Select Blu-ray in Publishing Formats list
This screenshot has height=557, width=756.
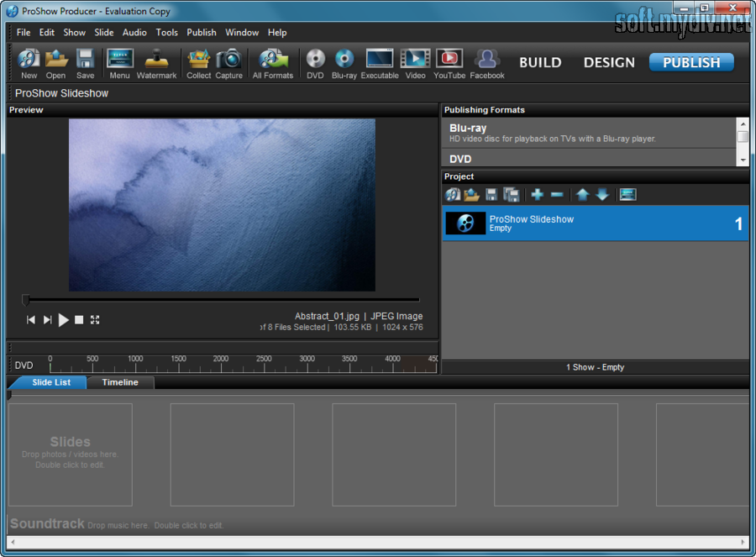[x=589, y=133]
